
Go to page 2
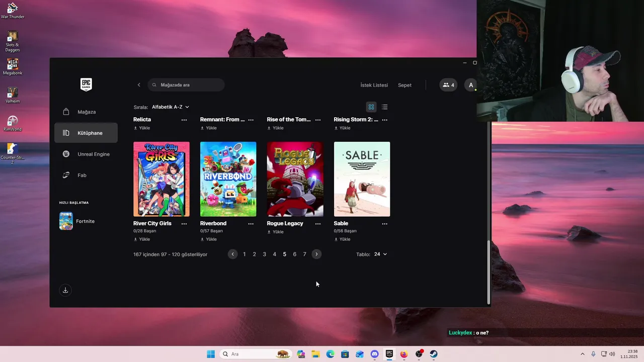[255, 254]
